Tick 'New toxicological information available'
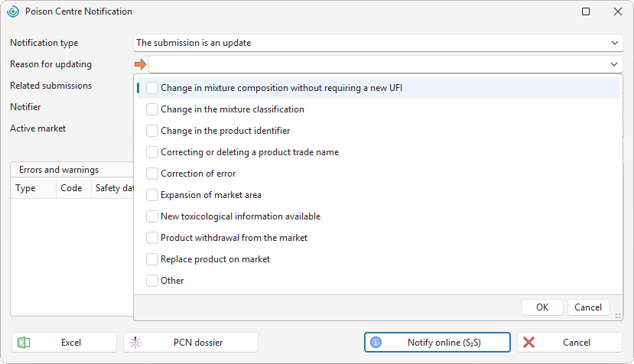 point(152,216)
